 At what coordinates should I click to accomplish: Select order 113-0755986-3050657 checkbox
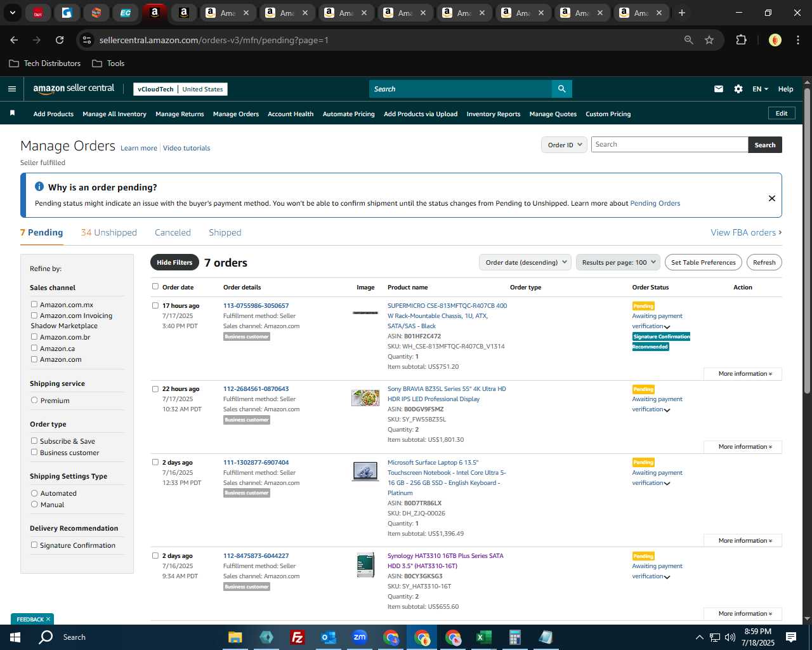[x=155, y=305]
